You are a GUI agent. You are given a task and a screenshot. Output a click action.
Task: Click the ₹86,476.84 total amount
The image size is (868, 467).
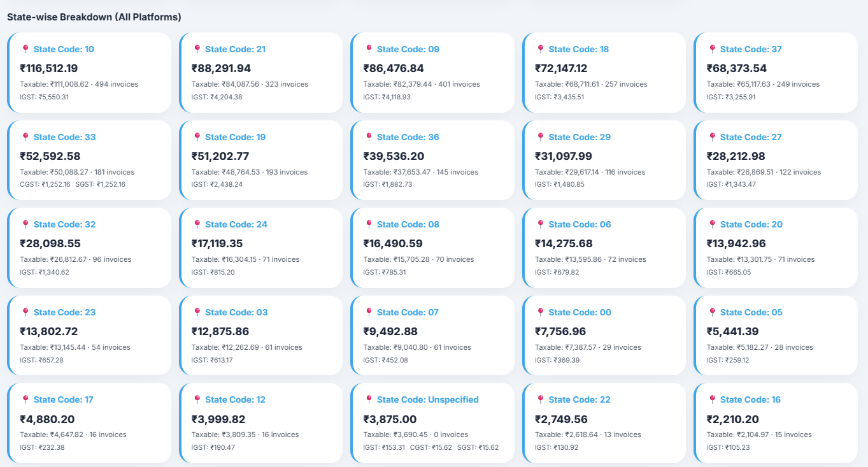(394, 68)
